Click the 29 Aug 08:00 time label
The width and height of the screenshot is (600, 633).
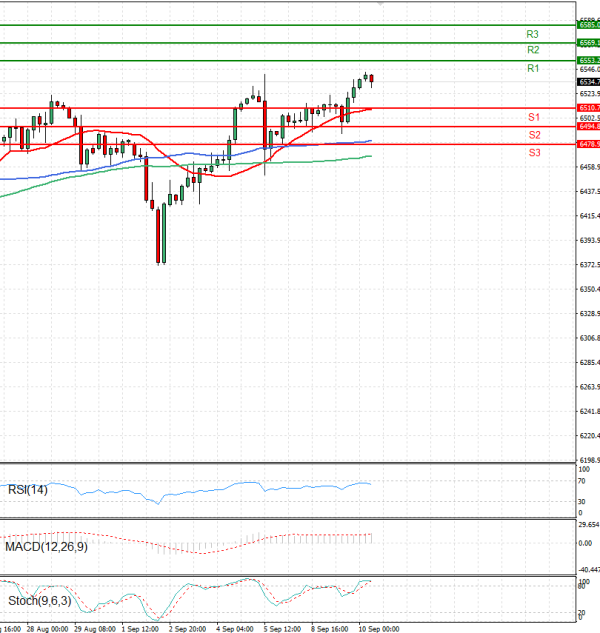[x=95, y=629]
